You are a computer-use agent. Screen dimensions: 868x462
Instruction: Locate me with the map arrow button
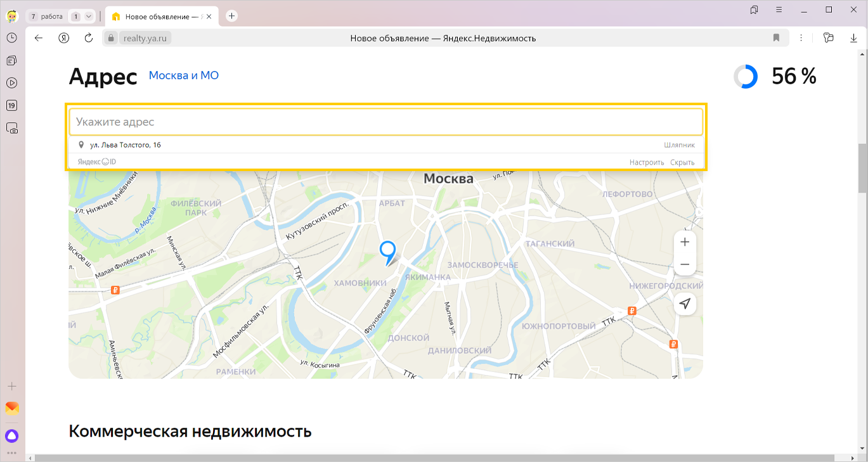[x=685, y=304]
